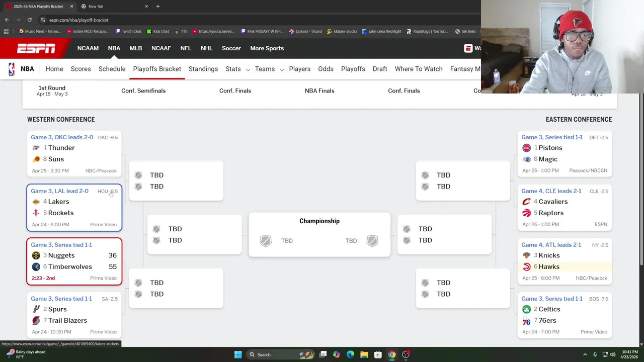Click the browser back arrow
This screenshot has height=362, width=644.
tap(7, 20)
